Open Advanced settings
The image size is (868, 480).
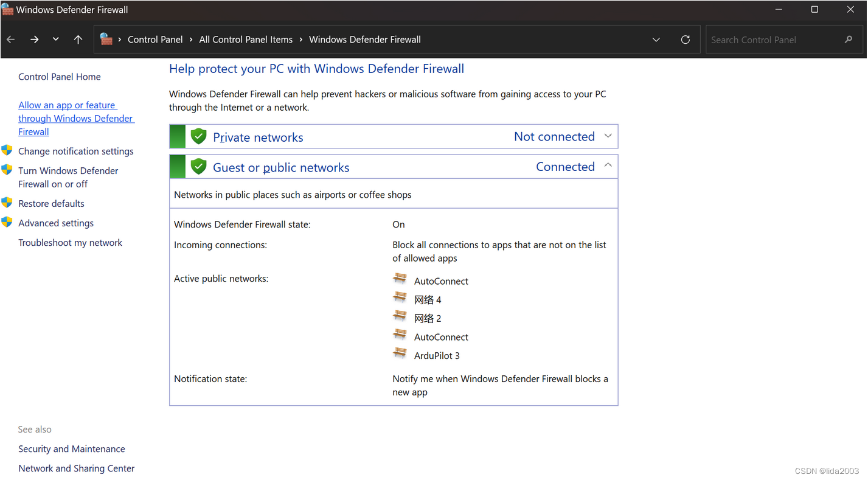[x=56, y=223]
